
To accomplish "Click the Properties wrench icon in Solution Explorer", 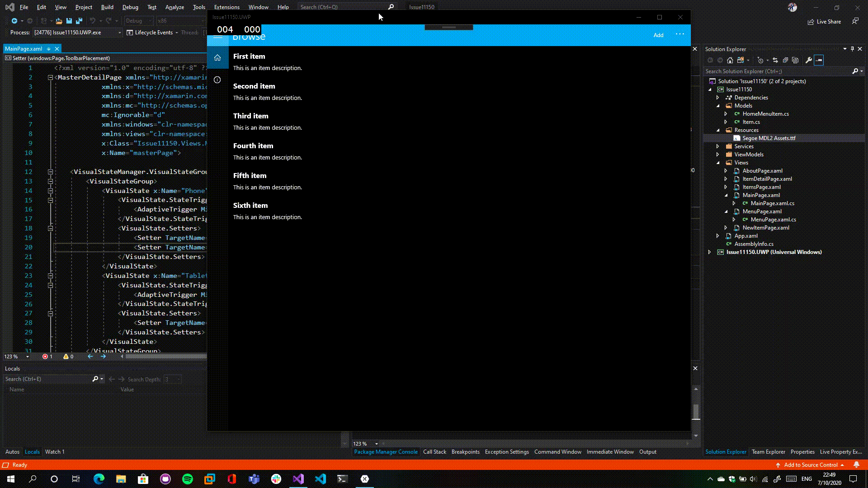I will point(808,60).
